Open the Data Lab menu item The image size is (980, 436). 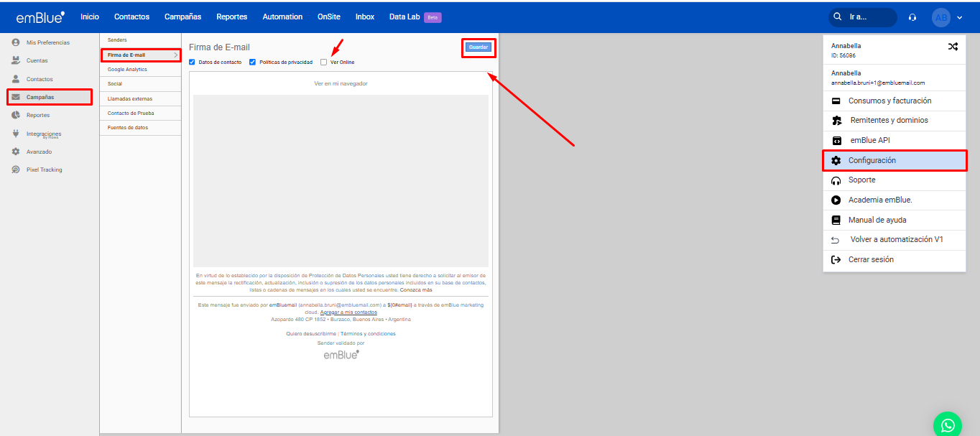click(x=405, y=17)
